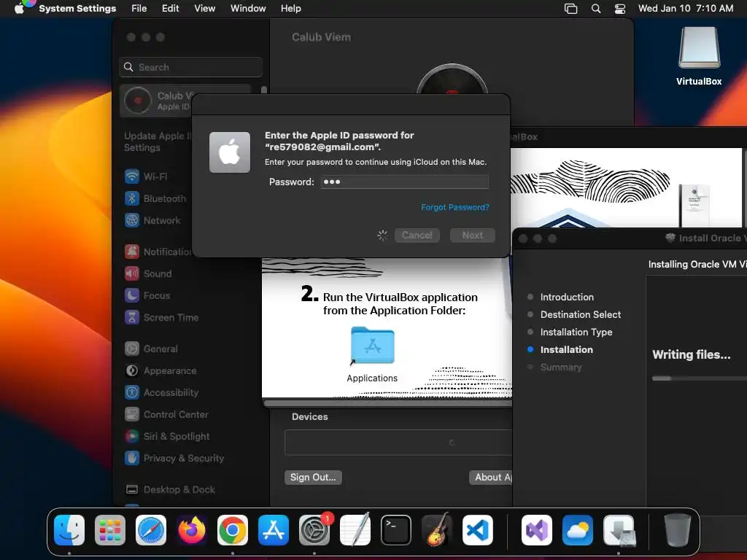Click the Forgot Password? link

click(x=455, y=207)
